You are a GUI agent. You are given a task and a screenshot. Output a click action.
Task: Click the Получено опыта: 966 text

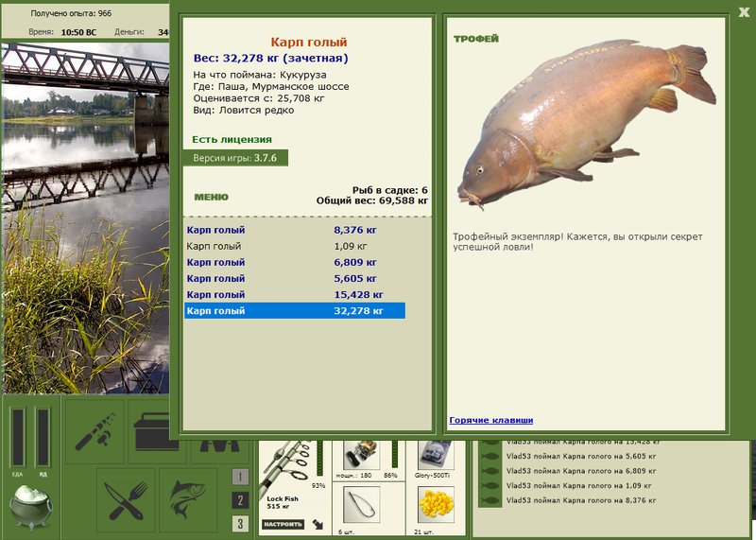pyautogui.click(x=72, y=13)
